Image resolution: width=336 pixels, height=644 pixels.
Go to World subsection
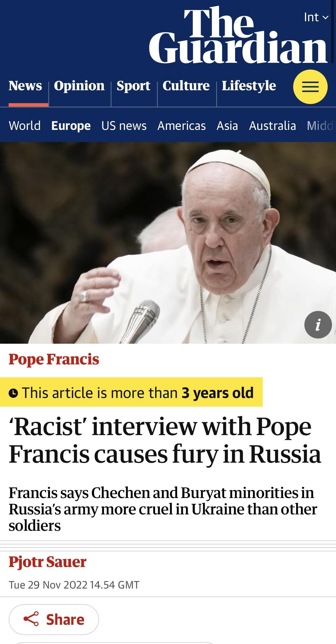pos(25,126)
